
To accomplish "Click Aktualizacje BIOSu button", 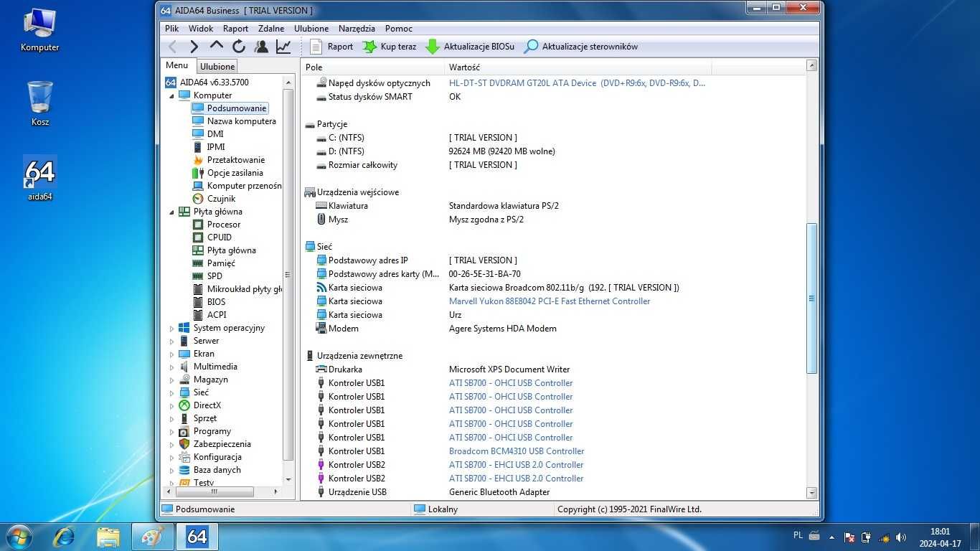I will click(470, 47).
